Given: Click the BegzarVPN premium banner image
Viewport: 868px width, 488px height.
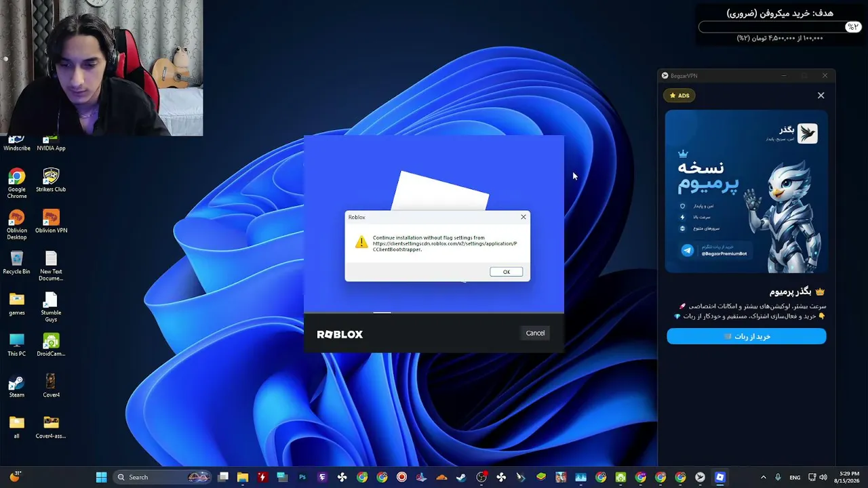Looking at the screenshot, I should 746,191.
